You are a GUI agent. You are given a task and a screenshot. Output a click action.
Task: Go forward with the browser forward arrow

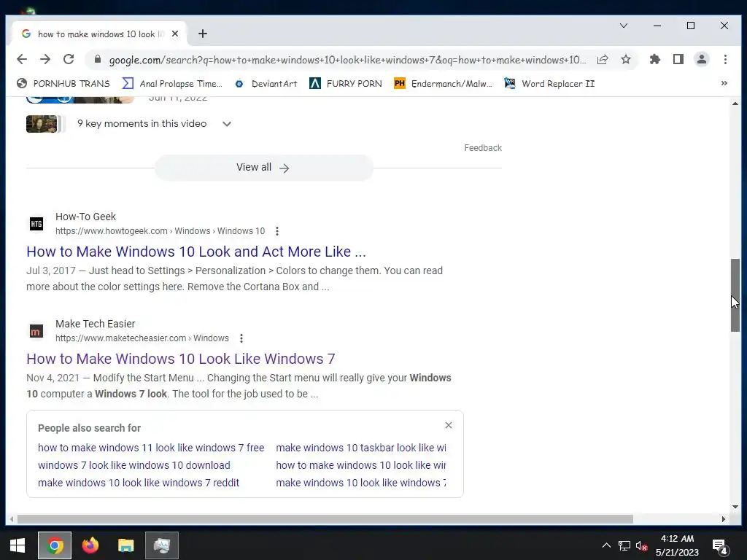tap(45, 59)
